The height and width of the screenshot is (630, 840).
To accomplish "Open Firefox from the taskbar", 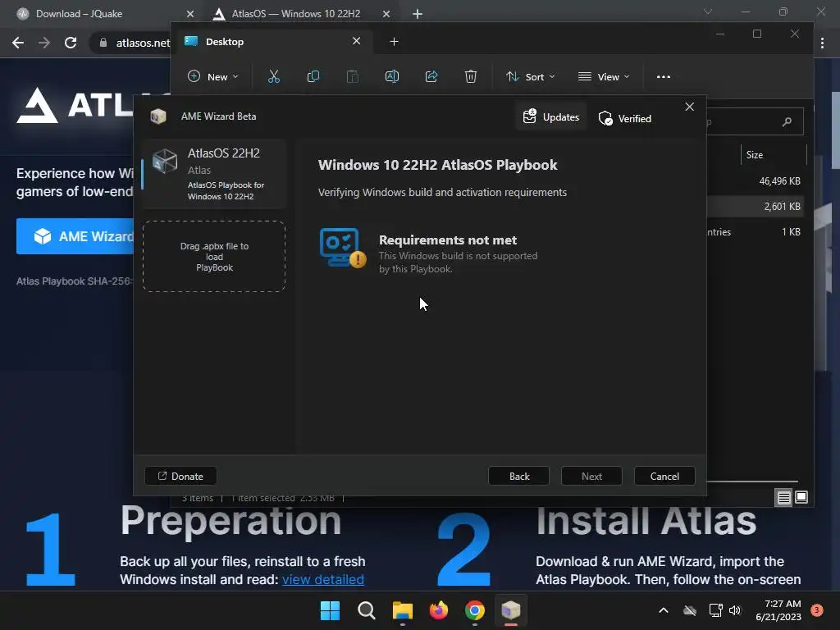I will point(439,610).
